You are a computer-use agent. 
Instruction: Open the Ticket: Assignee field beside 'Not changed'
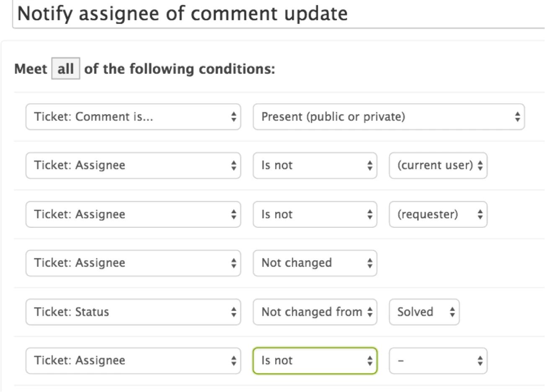point(133,263)
